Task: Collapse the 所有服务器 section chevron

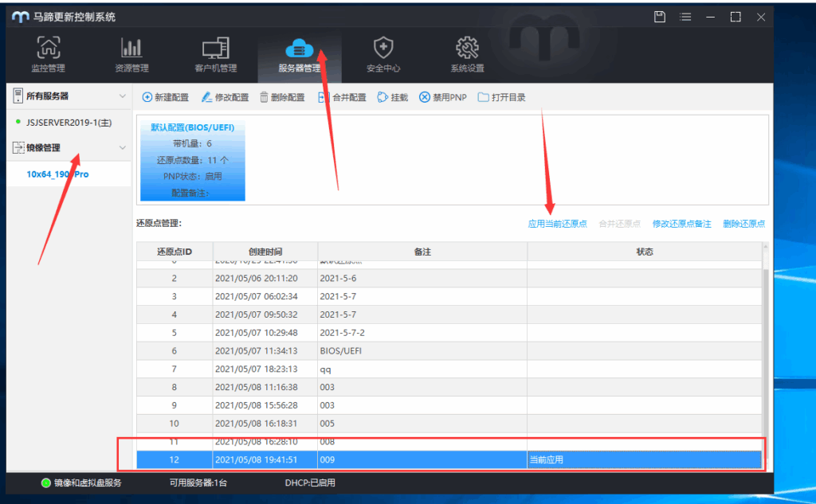Action: point(122,96)
